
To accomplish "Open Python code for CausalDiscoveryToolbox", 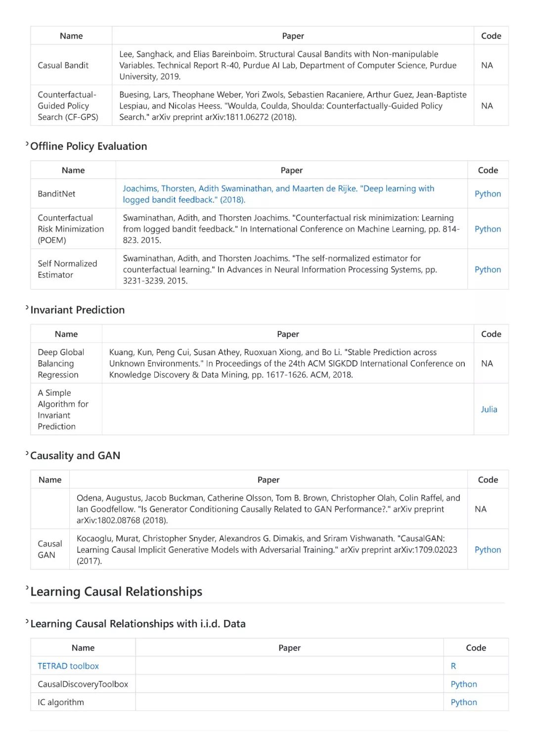I will tap(464, 684).
